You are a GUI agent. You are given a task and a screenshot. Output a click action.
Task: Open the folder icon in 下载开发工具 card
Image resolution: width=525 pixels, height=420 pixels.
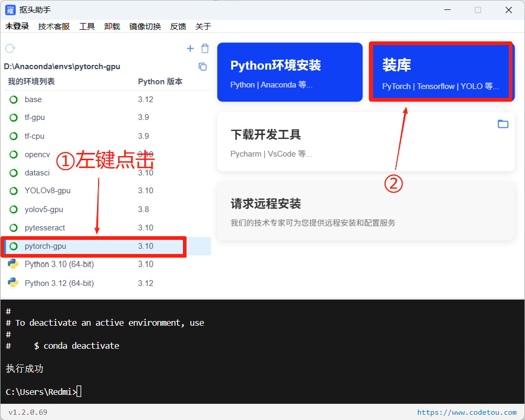point(503,124)
